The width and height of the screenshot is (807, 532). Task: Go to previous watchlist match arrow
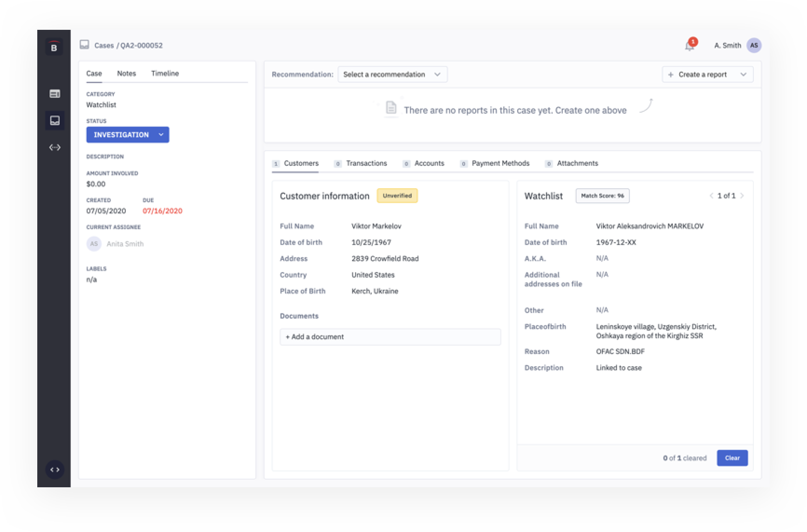[x=711, y=196]
